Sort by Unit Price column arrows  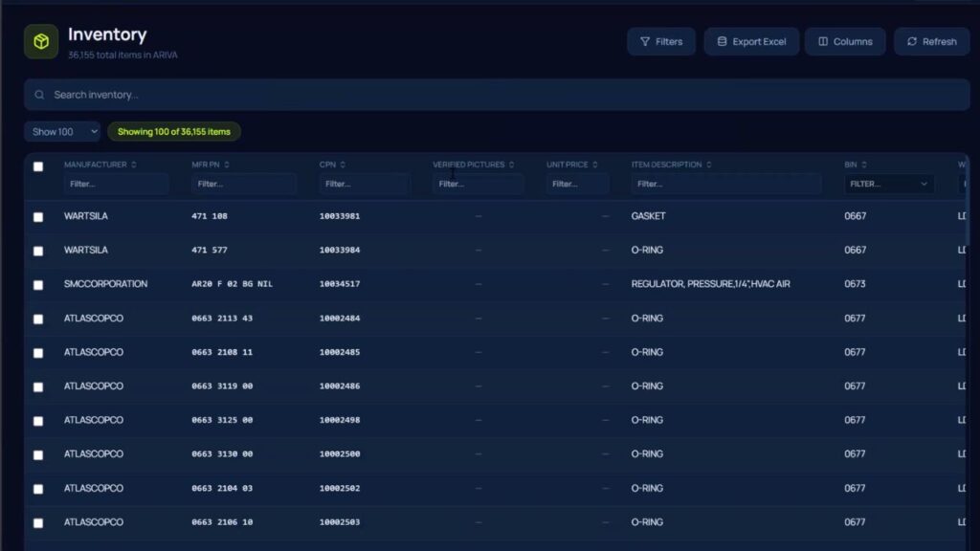click(595, 165)
